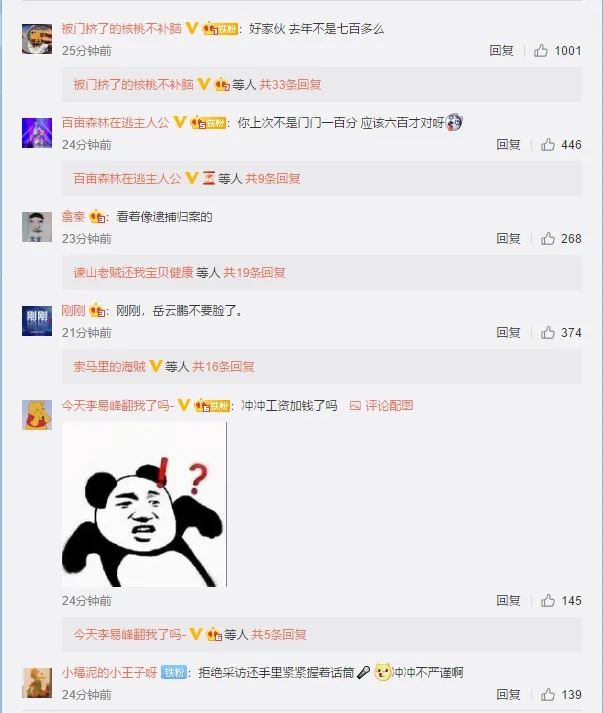Reply to the 看着像逮捕归案的 comment
The height and width of the screenshot is (713, 603).
(x=508, y=239)
